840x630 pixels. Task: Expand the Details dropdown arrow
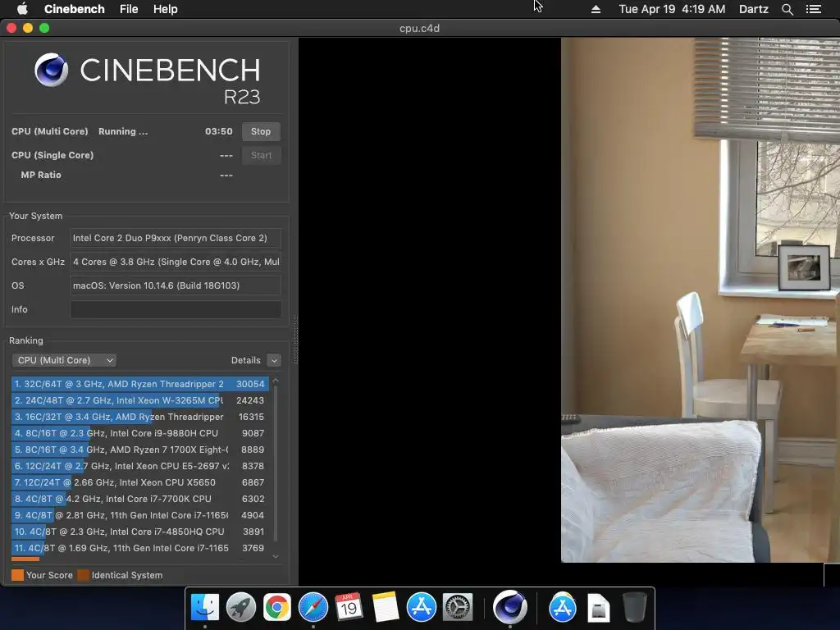click(274, 360)
